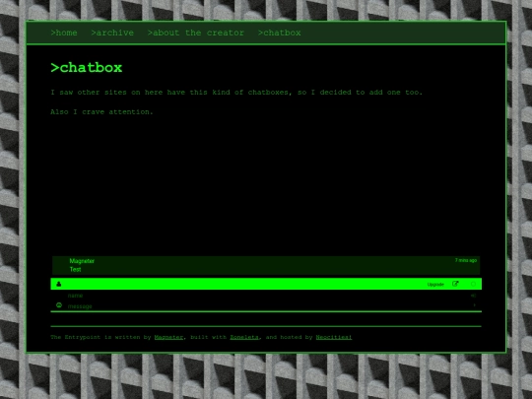
Task: Click the 'Test' chat message text
Action: (75, 269)
